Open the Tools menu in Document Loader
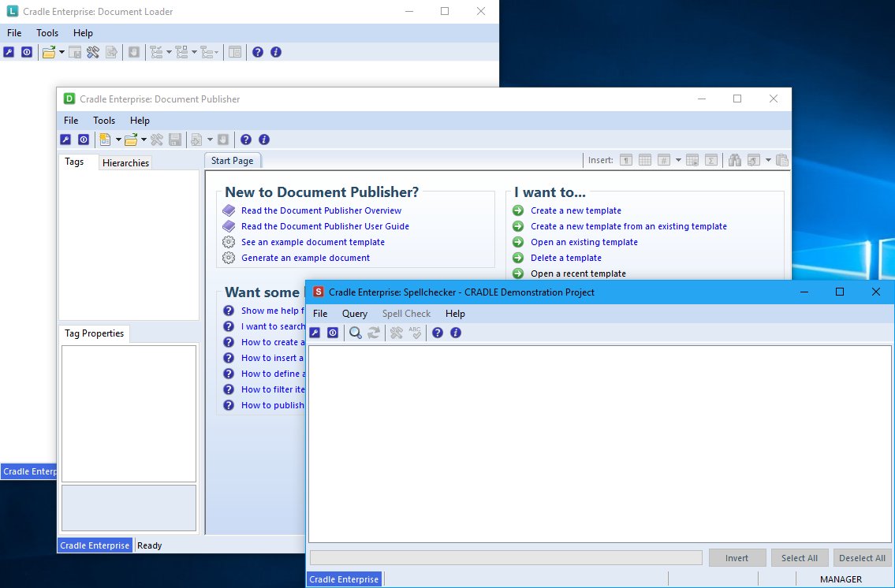The width and height of the screenshot is (895, 588). coord(47,33)
